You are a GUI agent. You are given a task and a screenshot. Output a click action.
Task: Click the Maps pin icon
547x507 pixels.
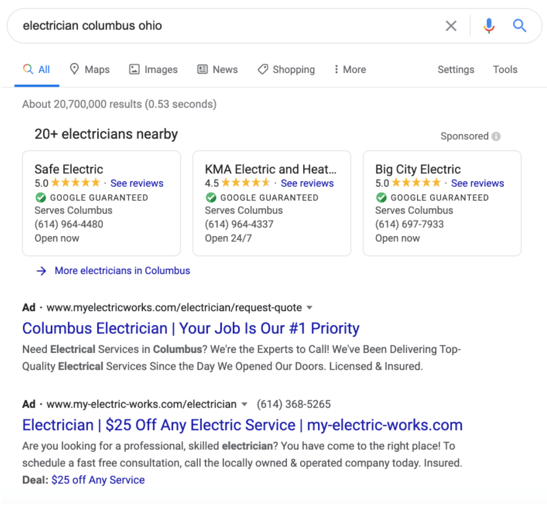click(74, 69)
